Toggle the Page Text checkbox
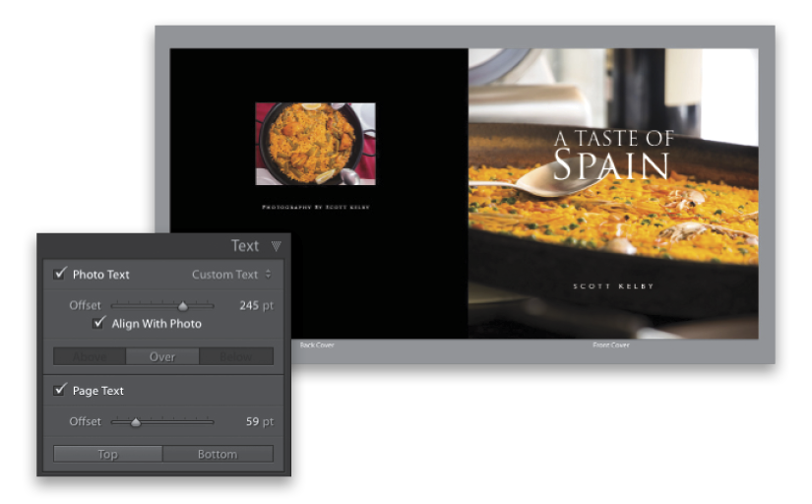This screenshot has height=504, width=812. pyautogui.click(x=60, y=391)
